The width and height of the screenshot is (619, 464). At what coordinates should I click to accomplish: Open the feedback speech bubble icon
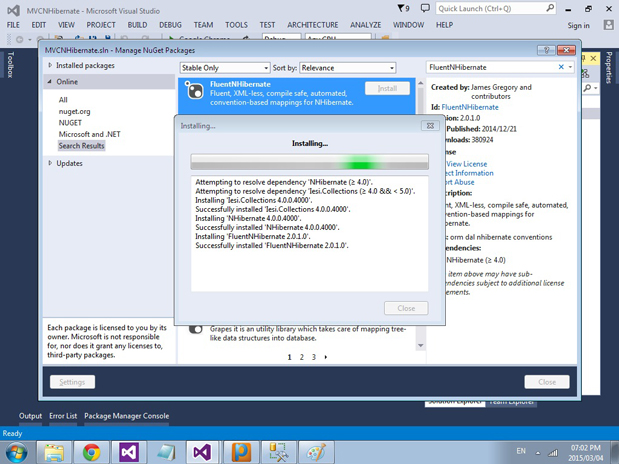pyautogui.click(x=425, y=8)
